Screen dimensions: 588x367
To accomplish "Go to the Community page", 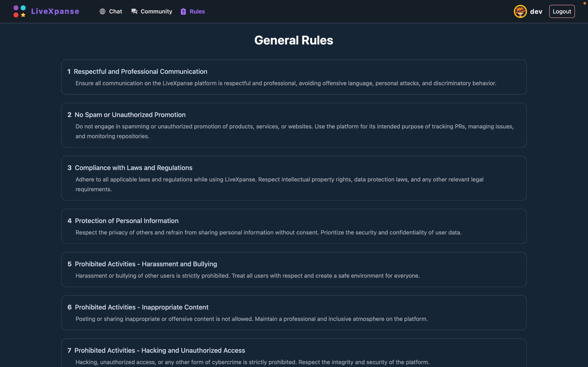I will click(156, 11).
